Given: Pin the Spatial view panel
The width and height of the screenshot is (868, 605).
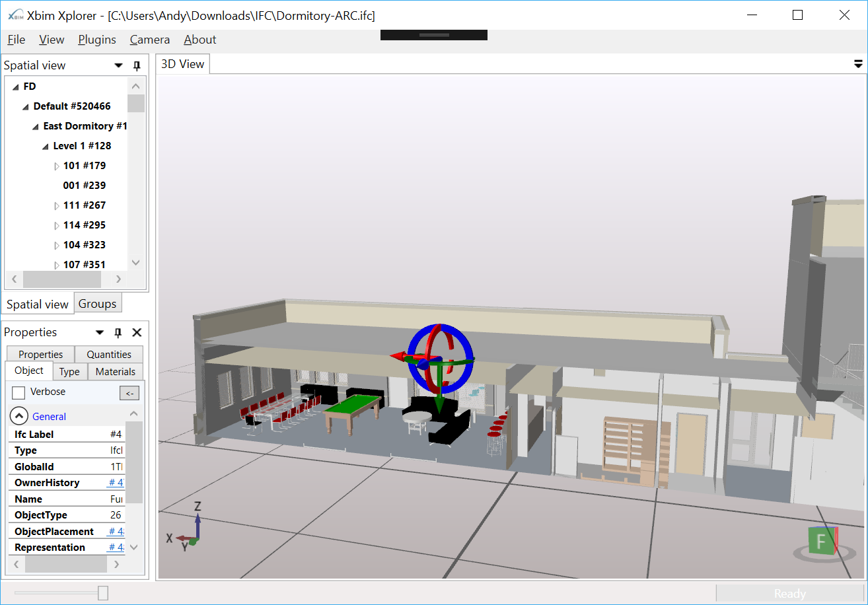Looking at the screenshot, I should (137, 65).
